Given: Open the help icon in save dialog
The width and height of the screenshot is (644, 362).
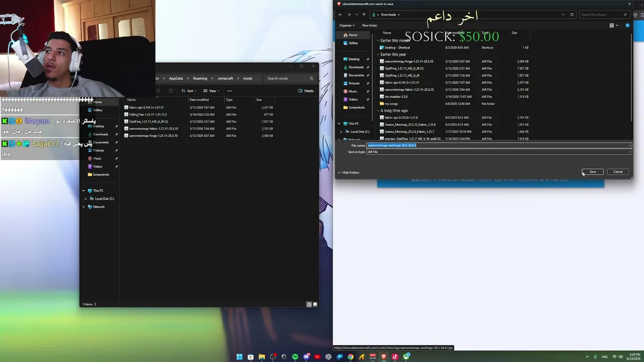Looking at the screenshot, I should coord(627,26).
